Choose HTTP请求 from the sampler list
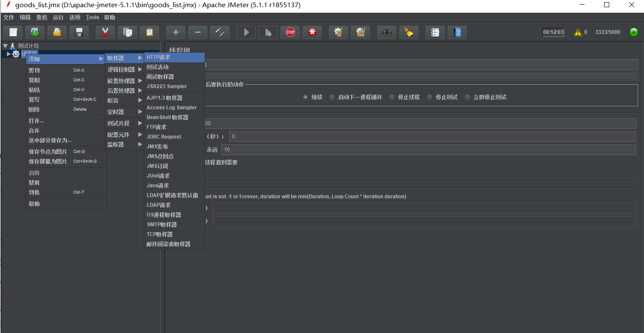Screen dimensions: 644x333 (174, 57)
